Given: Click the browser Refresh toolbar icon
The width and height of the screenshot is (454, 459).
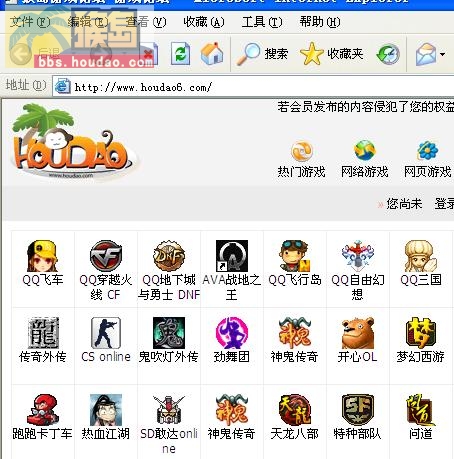Looking at the screenshot, I should click(x=180, y=53).
